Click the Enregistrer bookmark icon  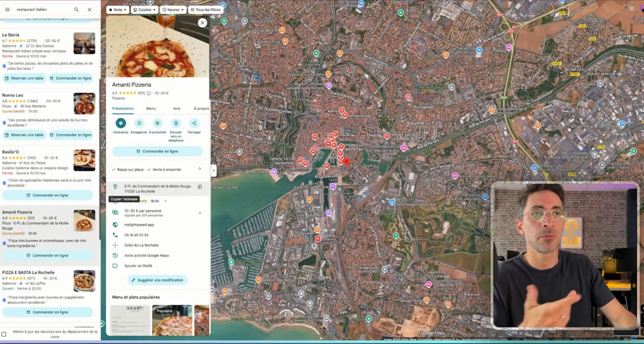[139, 123]
